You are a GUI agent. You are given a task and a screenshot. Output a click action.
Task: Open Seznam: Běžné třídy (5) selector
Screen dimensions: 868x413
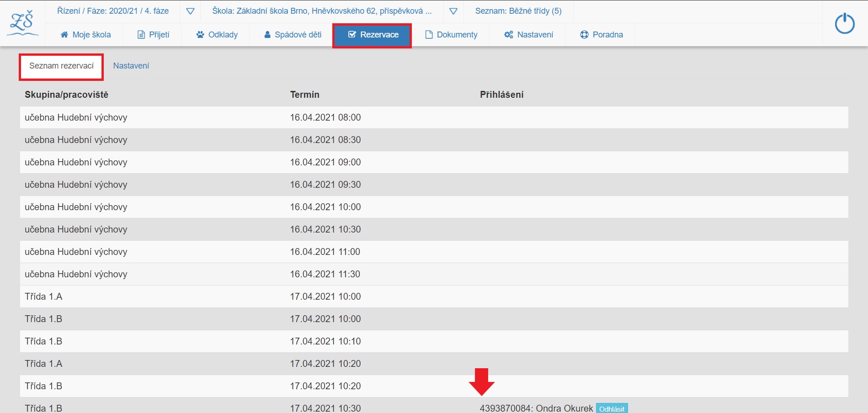pos(518,11)
